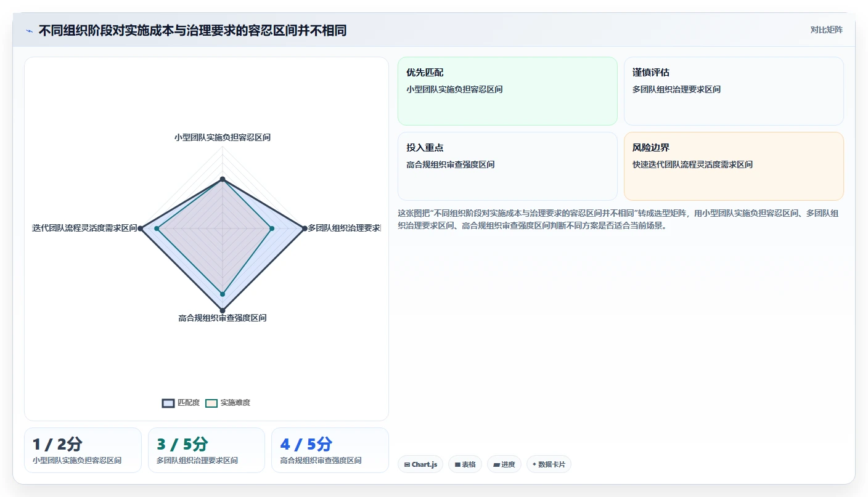The height and width of the screenshot is (497, 868).
Task: Click the right radar axis label 多团队组织治理要求
Action: pyautogui.click(x=344, y=228)
